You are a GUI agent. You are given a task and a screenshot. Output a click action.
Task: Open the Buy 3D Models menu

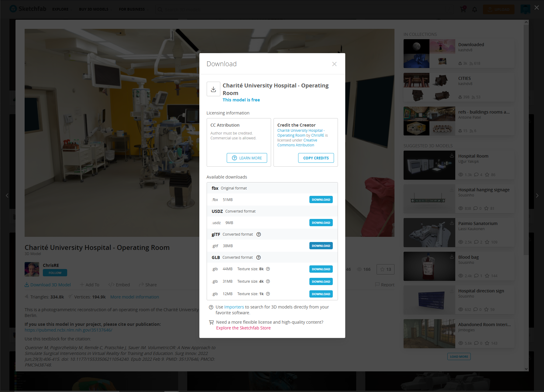click(x=95, y=9)
